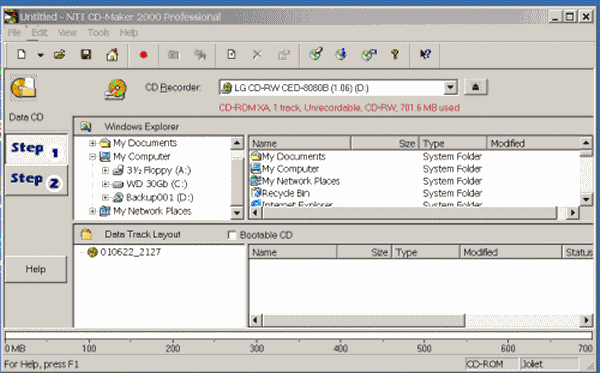The image size is (600, 373).
Task: Click the disc icon next to 010622_2127
Action: 92,252
